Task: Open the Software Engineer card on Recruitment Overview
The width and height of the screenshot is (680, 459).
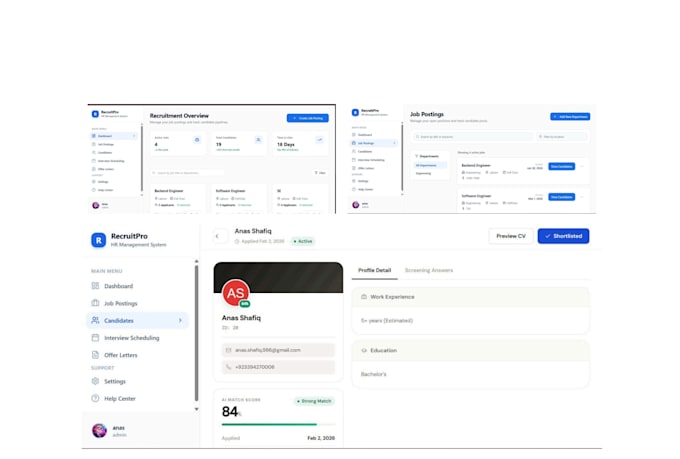Action: pyautogui.click(x=239, y=199)
